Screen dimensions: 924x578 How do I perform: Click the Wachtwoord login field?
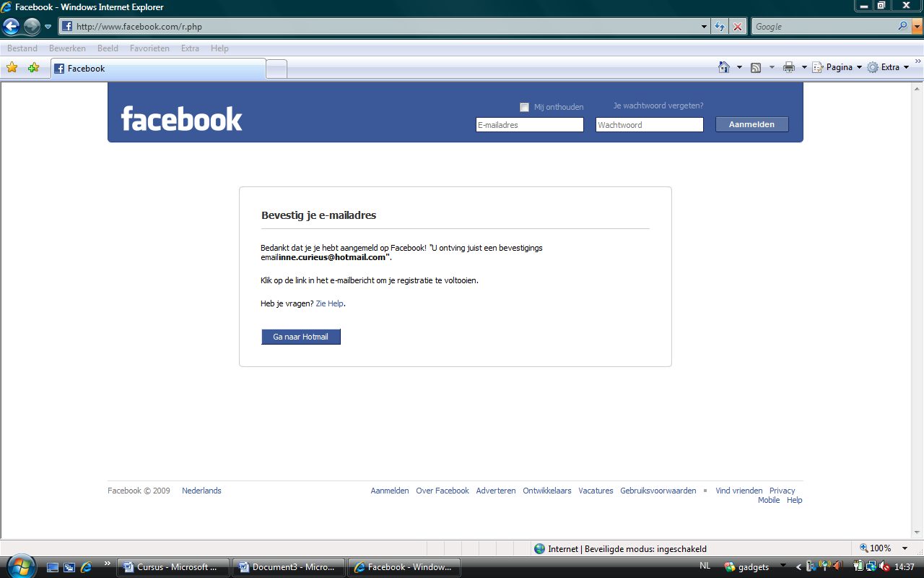650,125
